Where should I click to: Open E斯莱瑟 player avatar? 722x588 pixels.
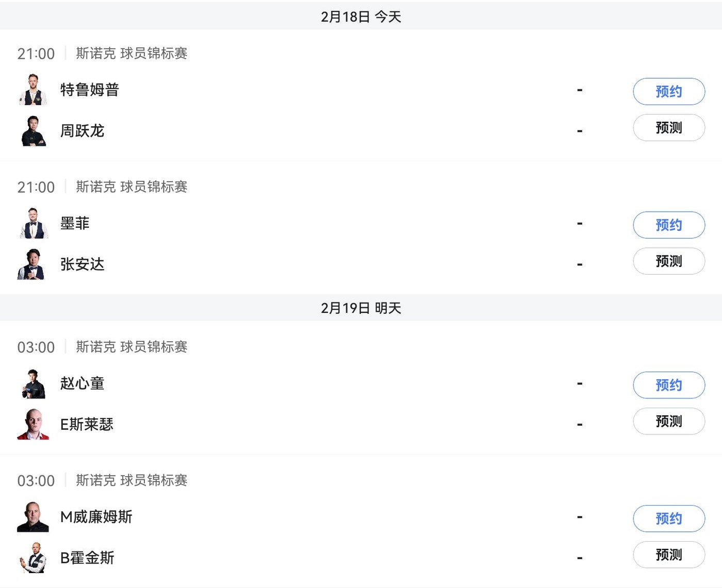[x=33, y=425]
